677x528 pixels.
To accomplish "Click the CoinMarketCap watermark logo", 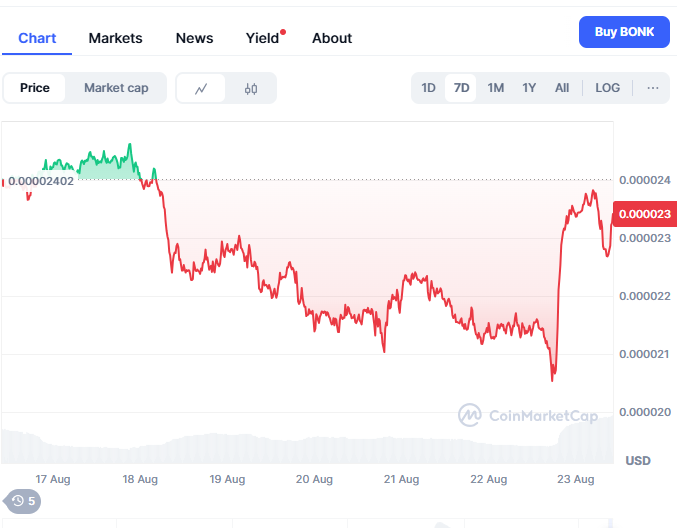I will [x=528, y=415].
